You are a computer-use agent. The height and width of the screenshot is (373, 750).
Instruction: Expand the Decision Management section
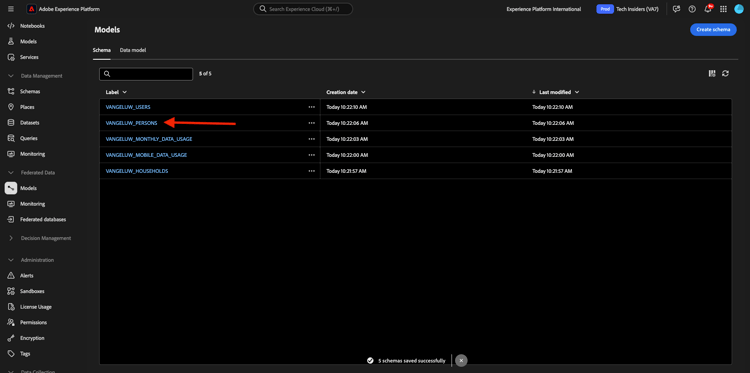[11, 238]
